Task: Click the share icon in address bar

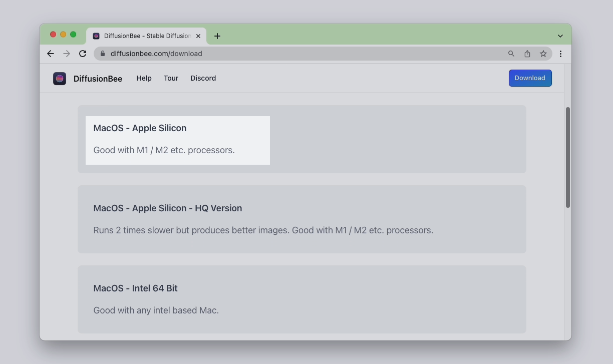Action: coord(527,54)
